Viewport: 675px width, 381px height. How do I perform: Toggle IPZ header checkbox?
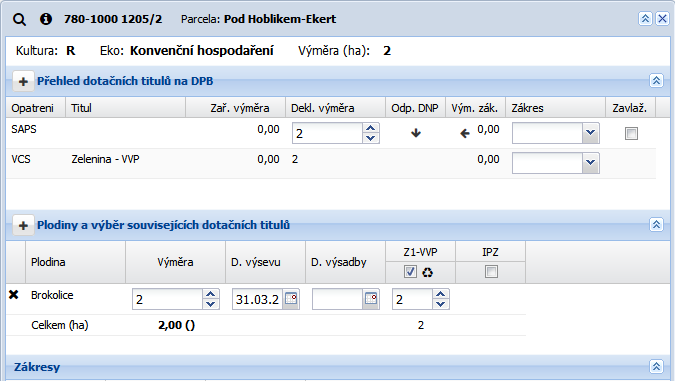(491, 272)
